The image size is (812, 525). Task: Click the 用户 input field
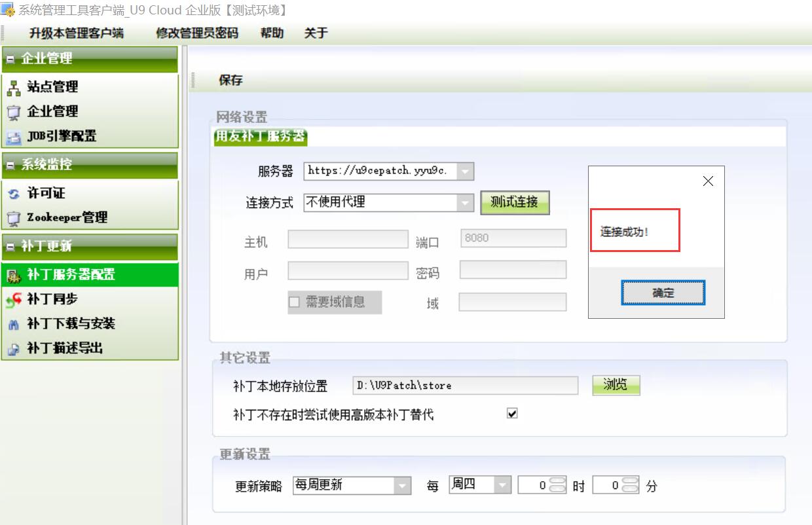click(348, 270)
